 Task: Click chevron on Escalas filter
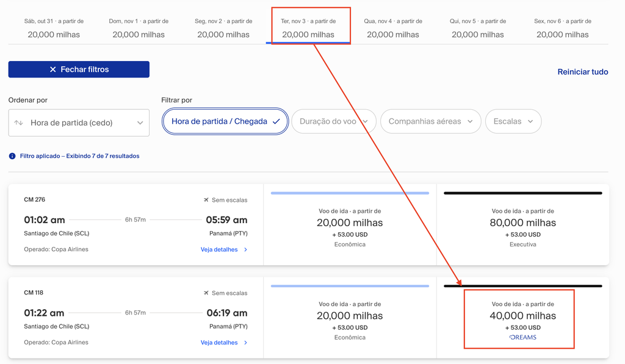point(530,121)
